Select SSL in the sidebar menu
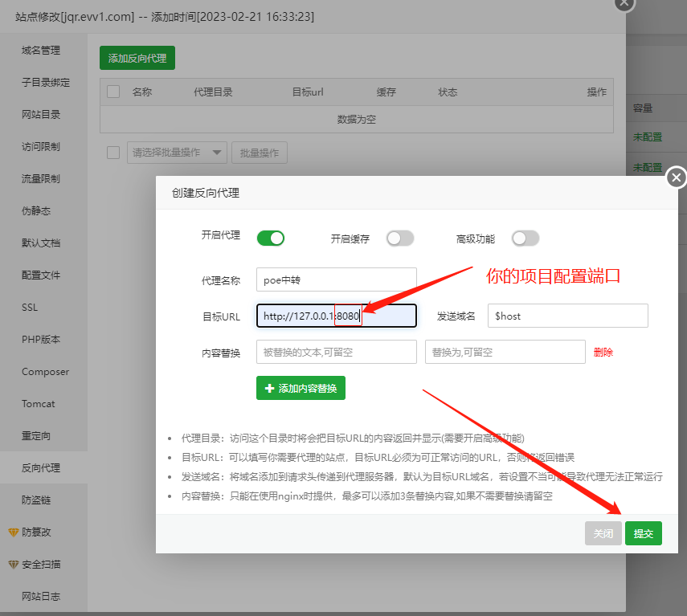The width and height of the screenshot is (687, 616). click(28, 307)
